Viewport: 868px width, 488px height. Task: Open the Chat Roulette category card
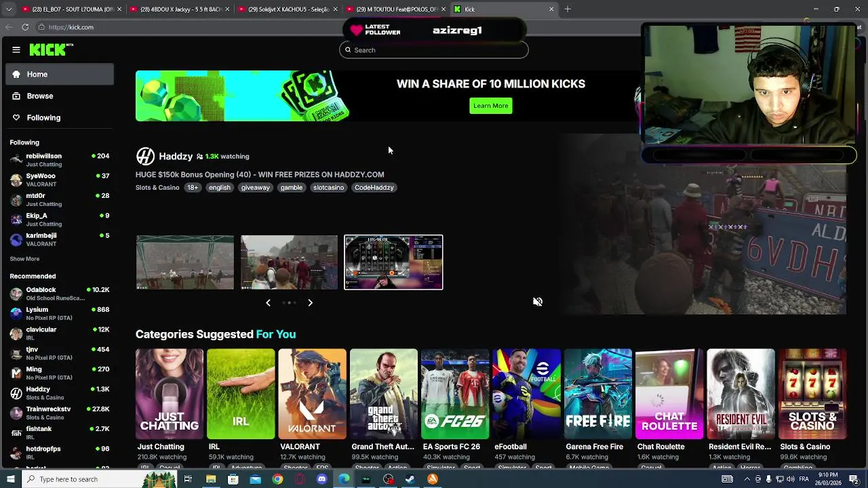point(669,394)
